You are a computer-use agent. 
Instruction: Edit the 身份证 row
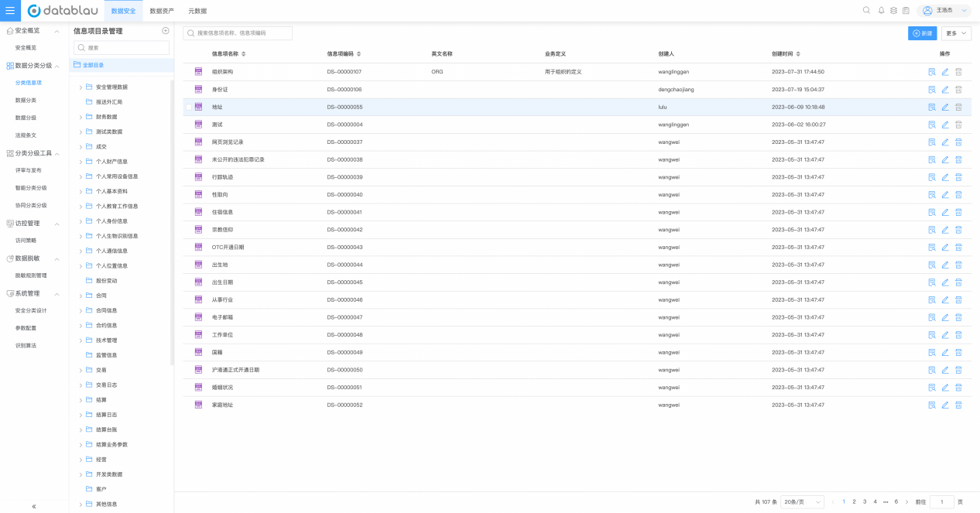coord(945,90)
